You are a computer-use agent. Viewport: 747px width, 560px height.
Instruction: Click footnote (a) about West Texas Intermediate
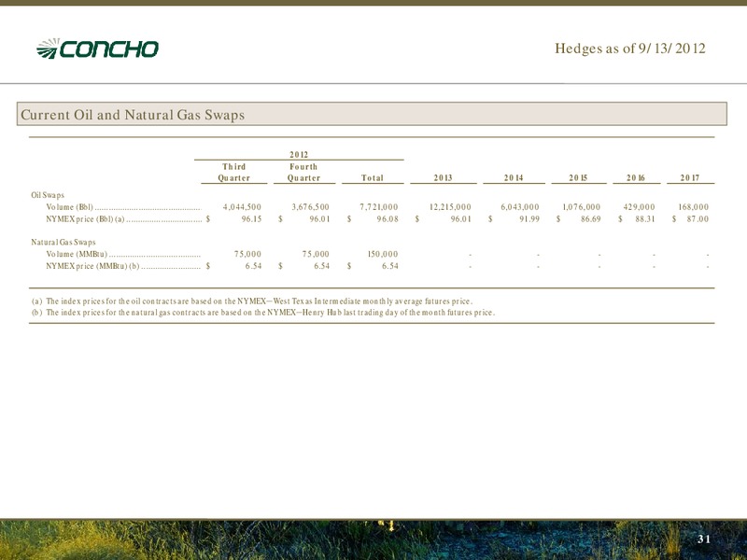[252, 301]
